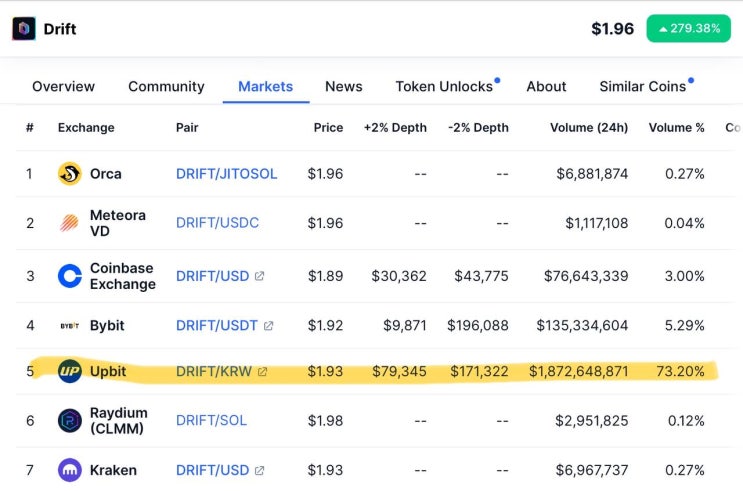Image resolution: width=743 pixels, height=491 pixels.
Task: Click the $30,362 depth cell
Action: [x=399, y=276]
